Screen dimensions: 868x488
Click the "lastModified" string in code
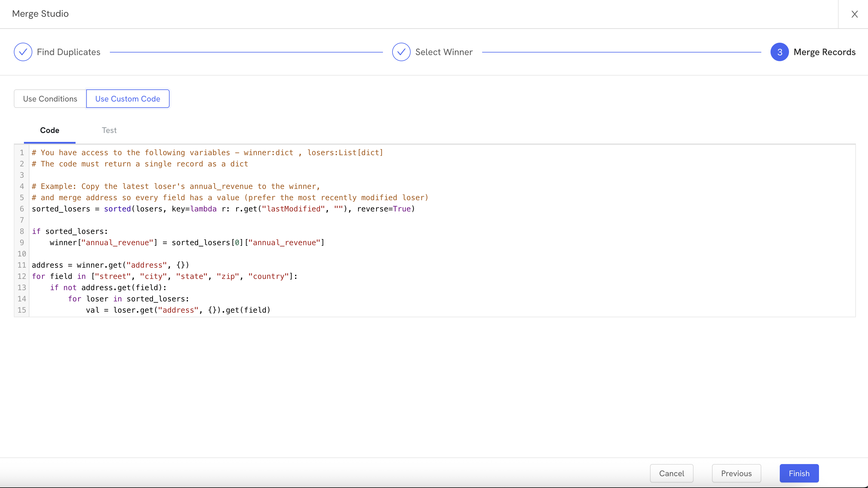[293, 209]
